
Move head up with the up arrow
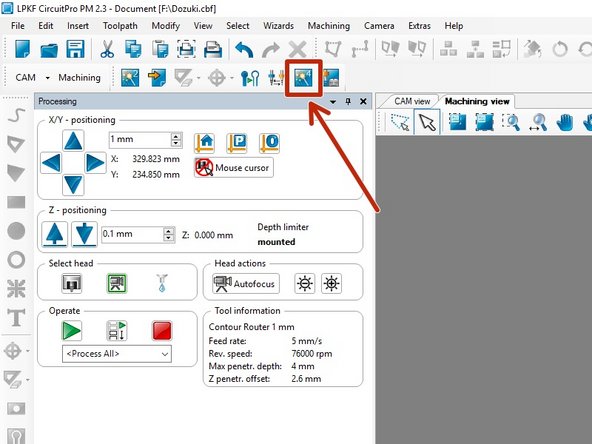[73, 141]
